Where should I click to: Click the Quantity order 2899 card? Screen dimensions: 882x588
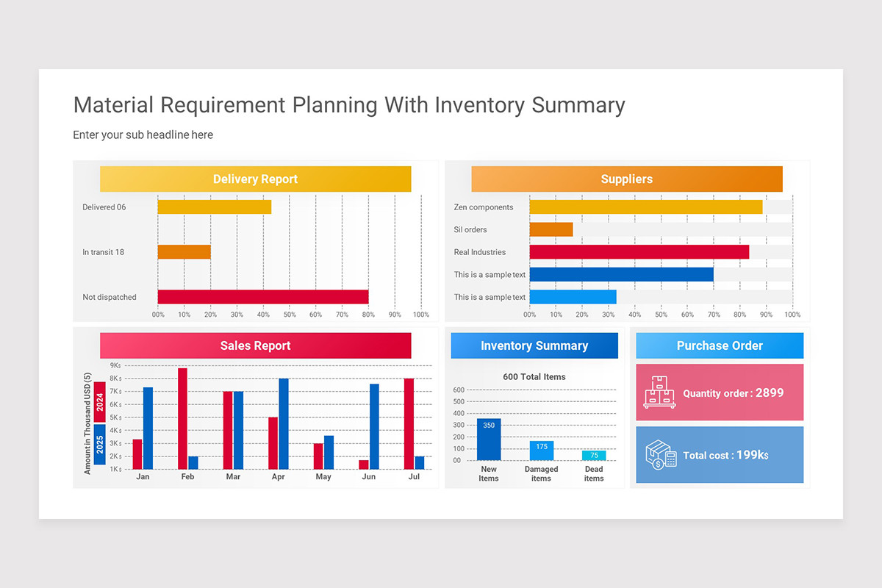pyautogui.click(x=720, y=392)
